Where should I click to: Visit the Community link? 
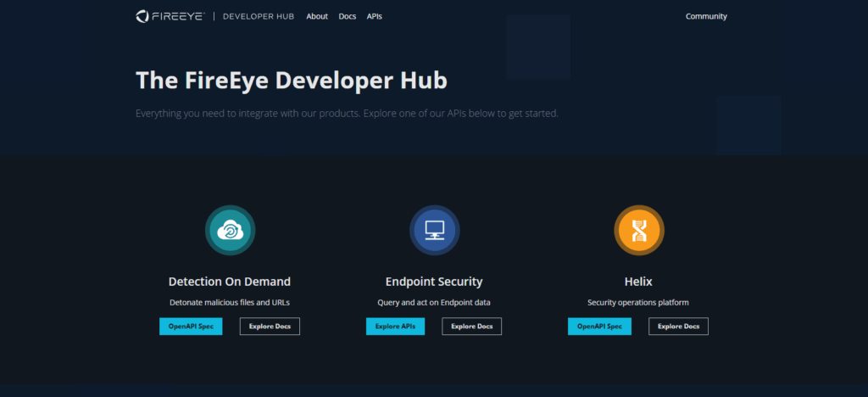point(706,16)
